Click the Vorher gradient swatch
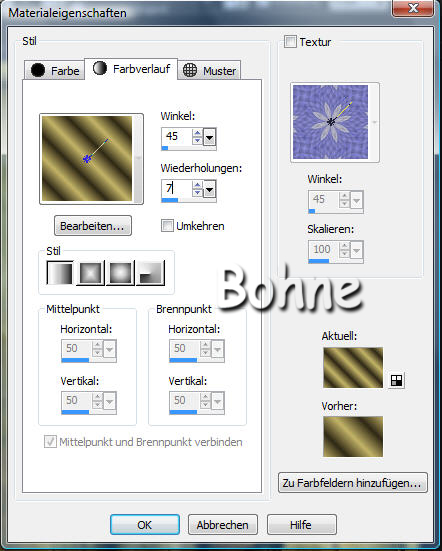442x551 pixels. (353, 436)
